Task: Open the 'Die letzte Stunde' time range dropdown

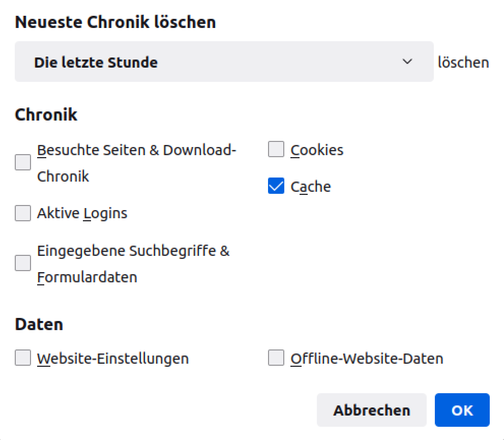Action: pyautogui.click(x=224, y=62)
